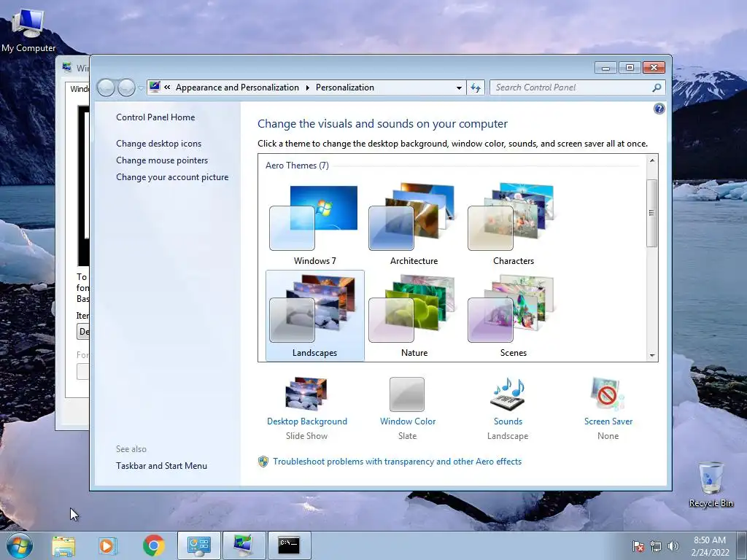Click the Back navigation button
The width and height of the screenshot is (747, 560).
point(106,87)
